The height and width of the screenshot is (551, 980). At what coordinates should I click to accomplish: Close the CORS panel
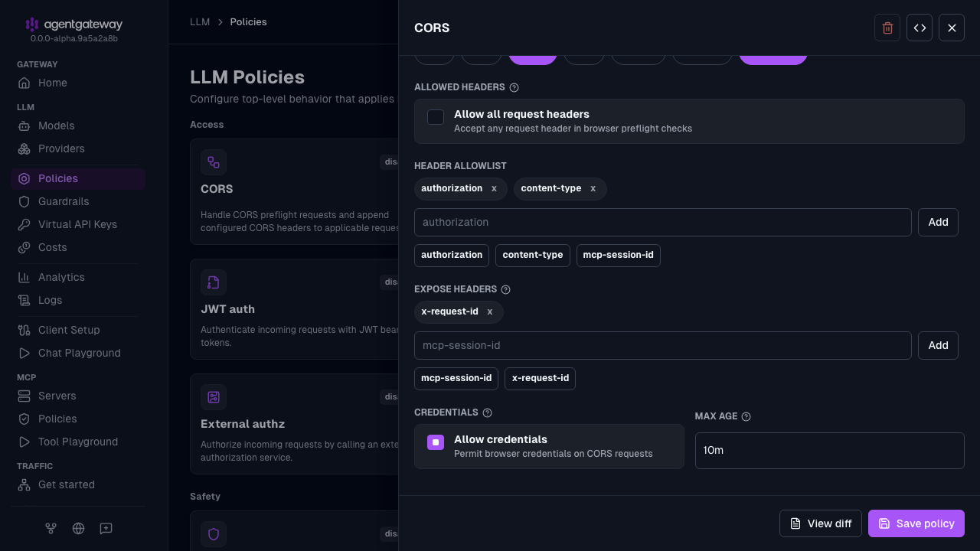952,28
